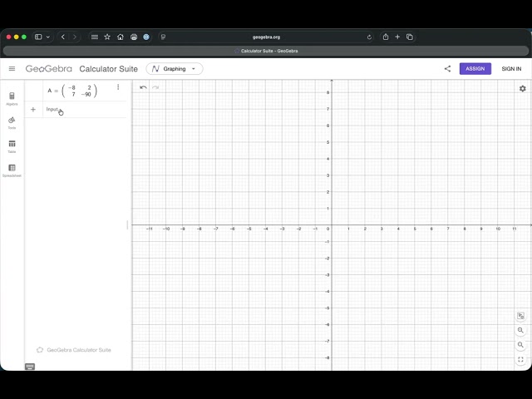Image resolution: width=532 pixels, height=399 pixels.
Task: Enter fullscreen mode
Action: pyautogui.click(x=520, y=359)
